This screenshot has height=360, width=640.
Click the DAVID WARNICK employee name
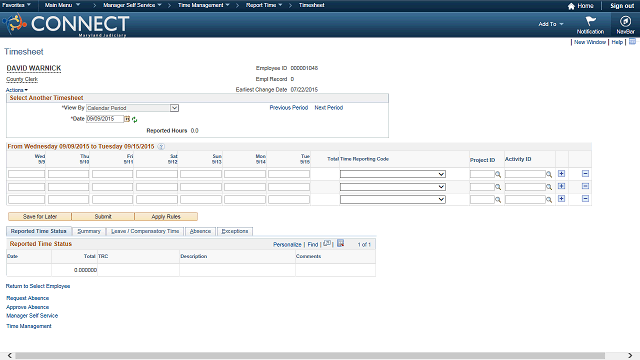(x=33, y=68)
